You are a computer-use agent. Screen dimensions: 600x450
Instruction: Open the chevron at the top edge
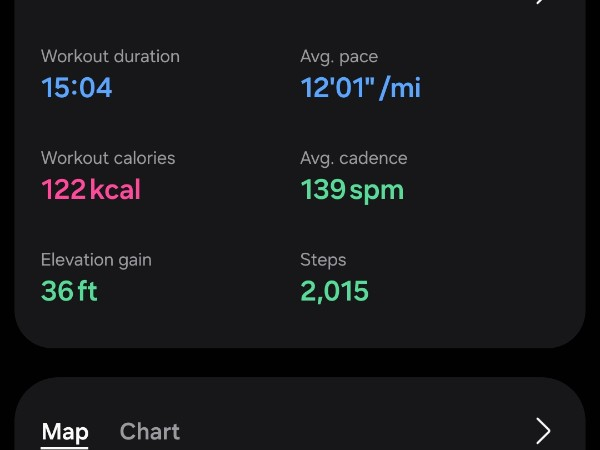[x=541, y=3]
